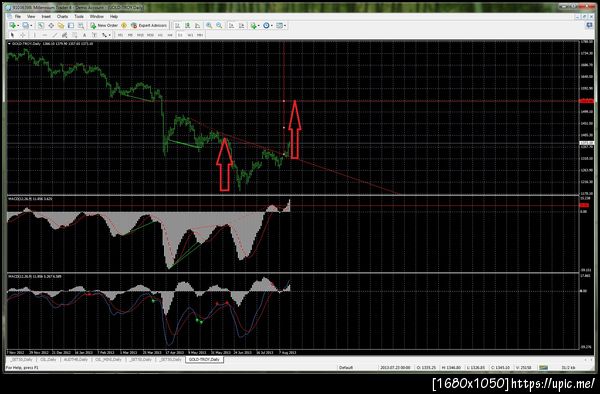The width and height of the screenshot is (600, 394).
Task: Open the Charts menu
Action: tap(62, 16)
